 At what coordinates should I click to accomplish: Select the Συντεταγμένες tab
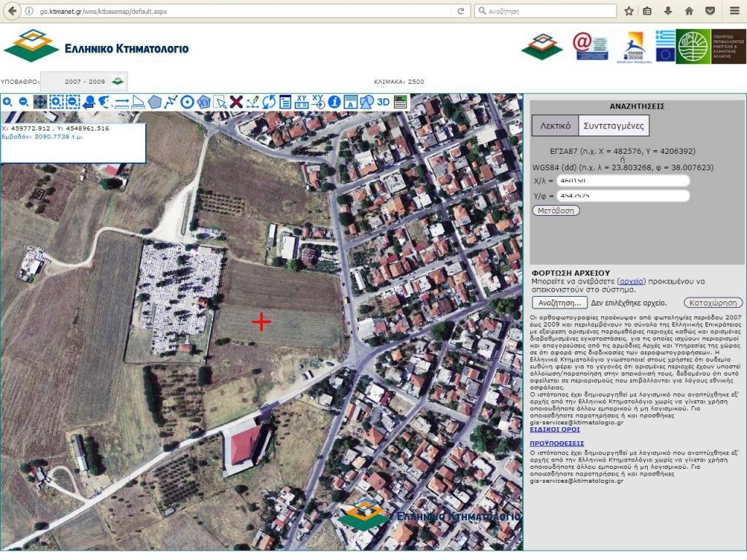[614, 125]
